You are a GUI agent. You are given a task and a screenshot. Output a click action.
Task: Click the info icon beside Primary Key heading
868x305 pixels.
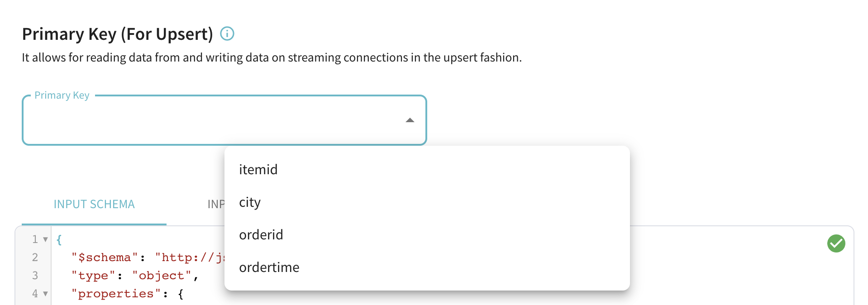[227, 33]
